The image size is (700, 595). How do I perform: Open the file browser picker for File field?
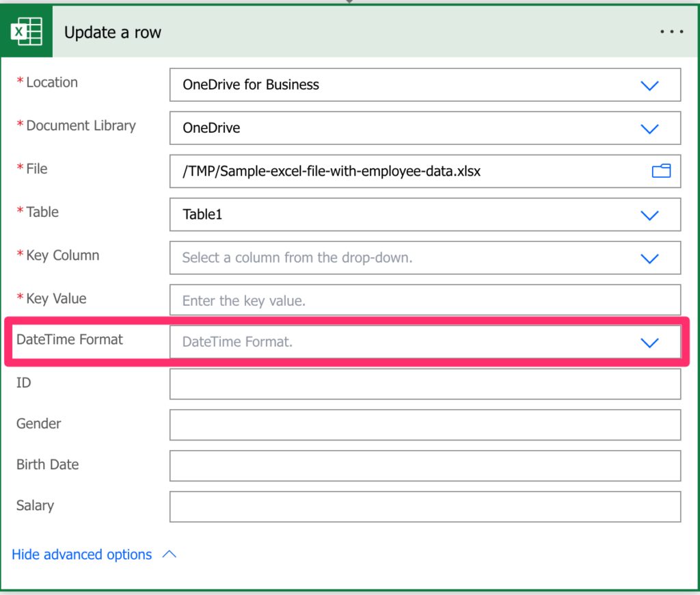[661, 171]
